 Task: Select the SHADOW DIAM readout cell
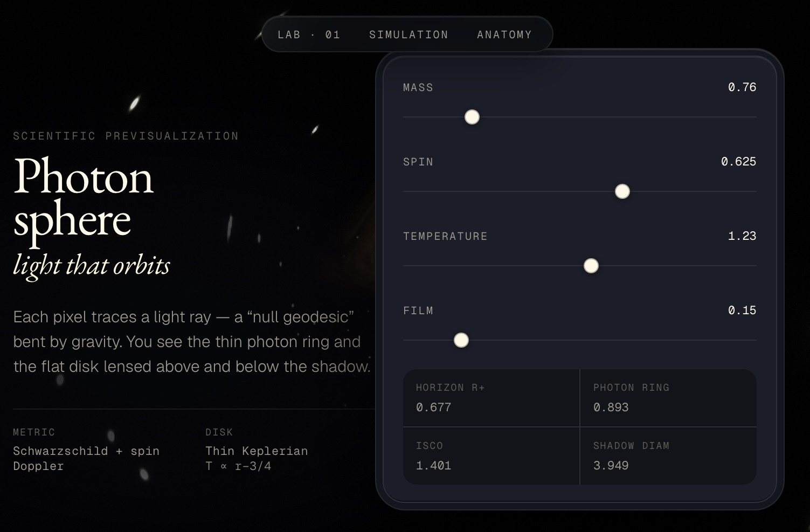pyautogui.click(x=668, y=456)
